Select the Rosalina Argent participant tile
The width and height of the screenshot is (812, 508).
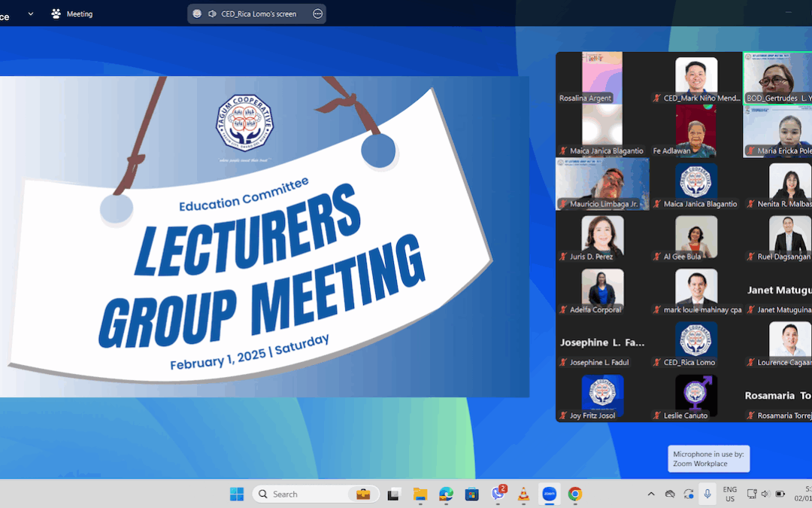(x=602, y=78)
